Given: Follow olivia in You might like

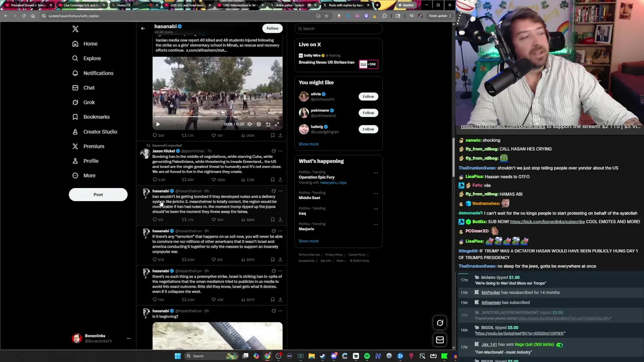Looking at the screenshot, I should tap(368, 97).
